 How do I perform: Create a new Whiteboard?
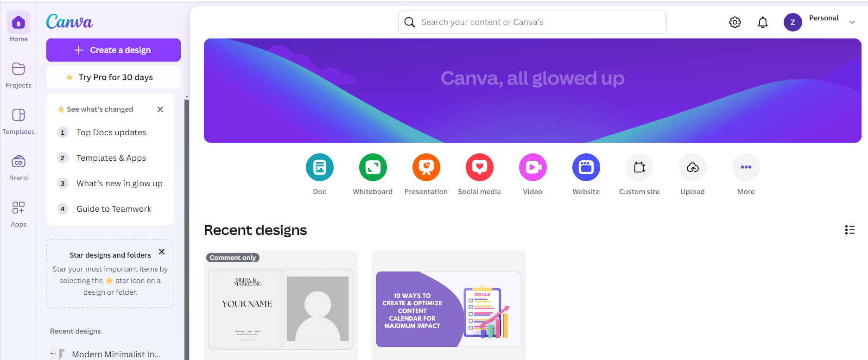(373, 167)
